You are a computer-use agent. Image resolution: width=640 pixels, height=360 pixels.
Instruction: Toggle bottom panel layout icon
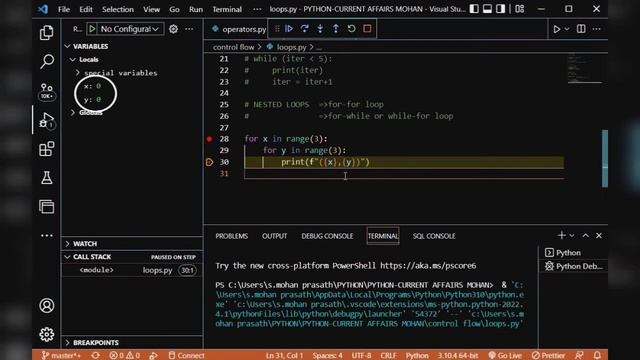point(487,9)
